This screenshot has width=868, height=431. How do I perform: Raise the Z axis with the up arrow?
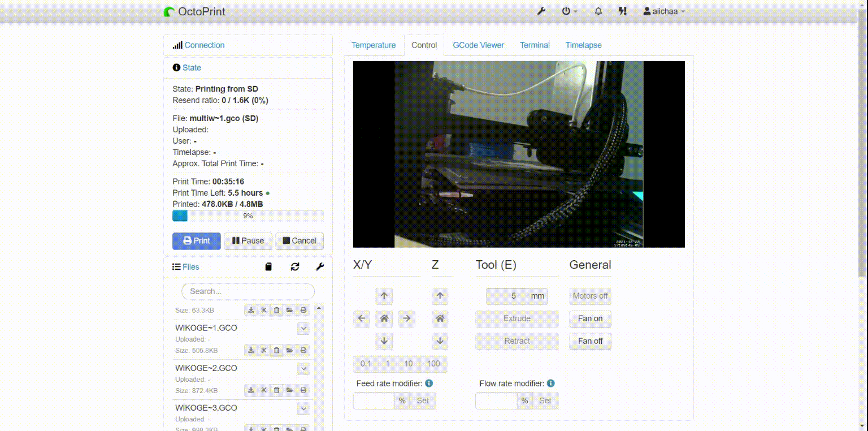(440, 296)
